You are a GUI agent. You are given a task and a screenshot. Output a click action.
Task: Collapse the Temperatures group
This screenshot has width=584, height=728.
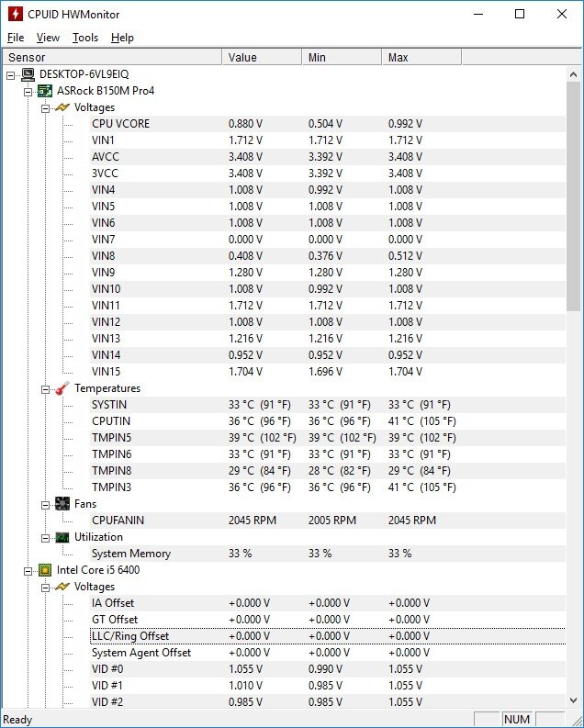[x=46, y=389]
